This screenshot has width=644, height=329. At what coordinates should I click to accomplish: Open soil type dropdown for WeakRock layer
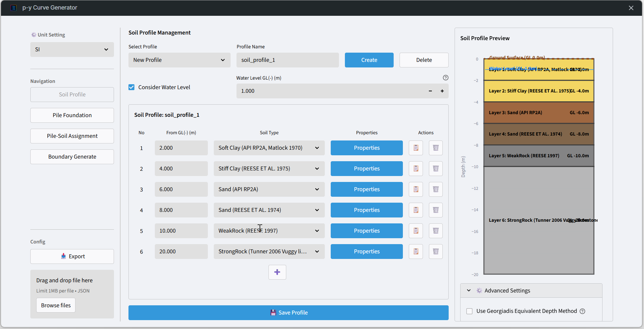coord(269,231)
